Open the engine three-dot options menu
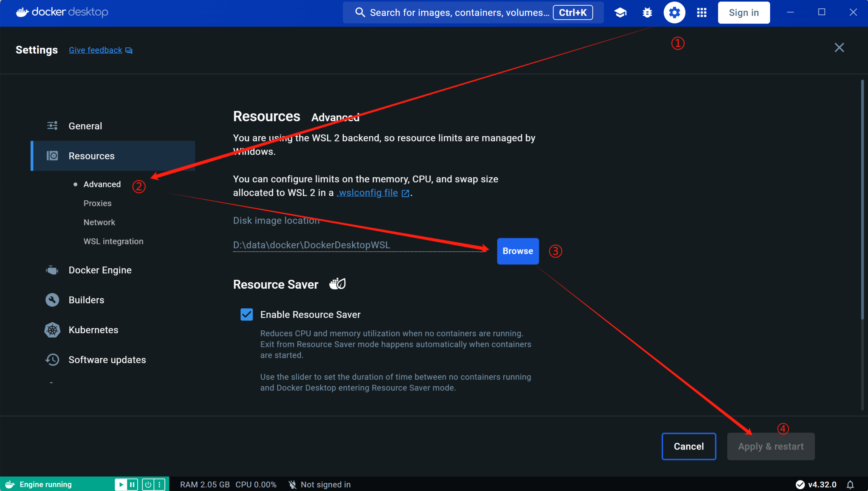868x491 pixels. pyautogui.click(x=159, y=485)
